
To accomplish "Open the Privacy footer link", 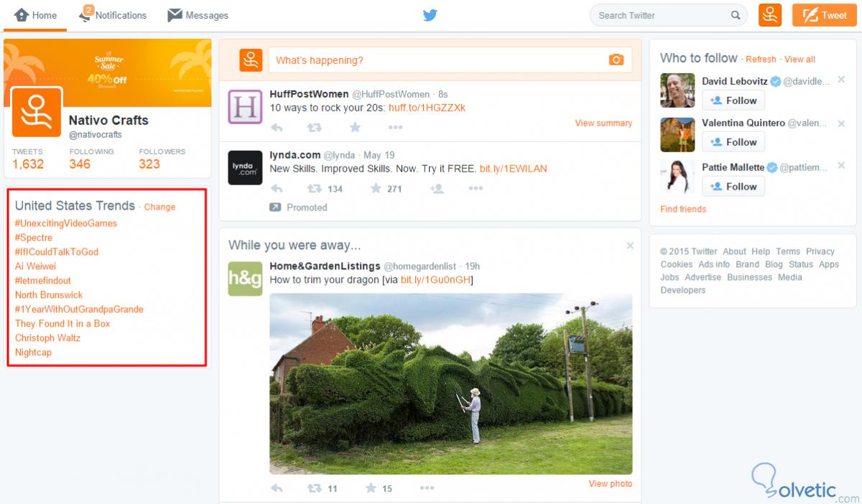I will pyautogui.click(x=820, y=252).
